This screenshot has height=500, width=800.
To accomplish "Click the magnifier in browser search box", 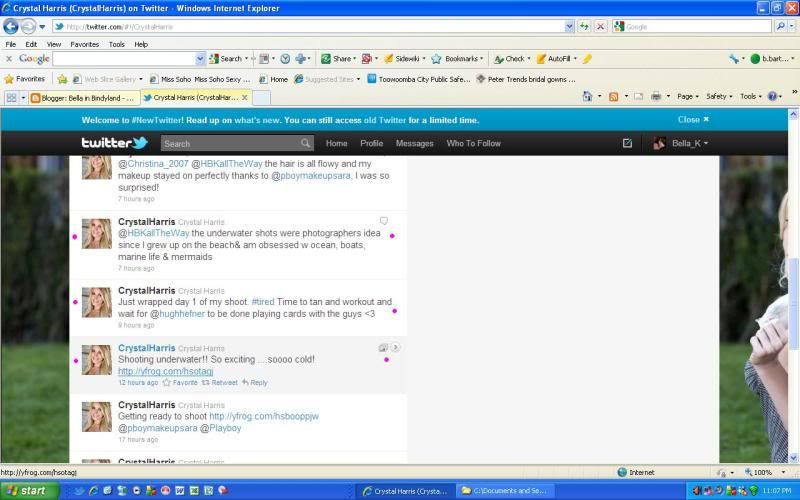I will pos(780,26).
